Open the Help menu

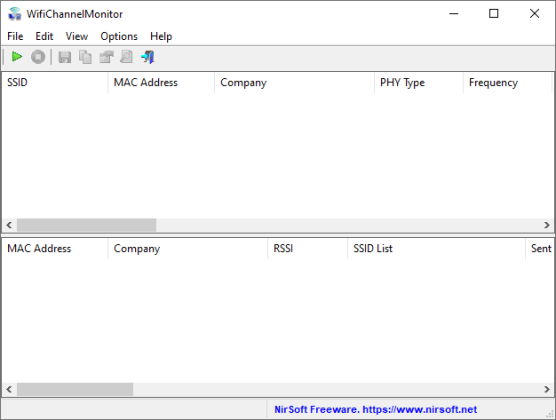tap(161, 36)
